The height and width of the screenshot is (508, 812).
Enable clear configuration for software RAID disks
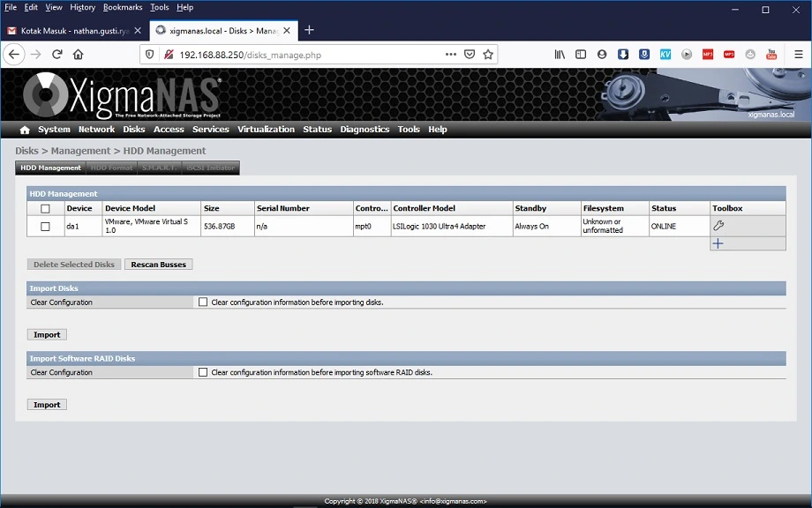[x=203, y=372]
